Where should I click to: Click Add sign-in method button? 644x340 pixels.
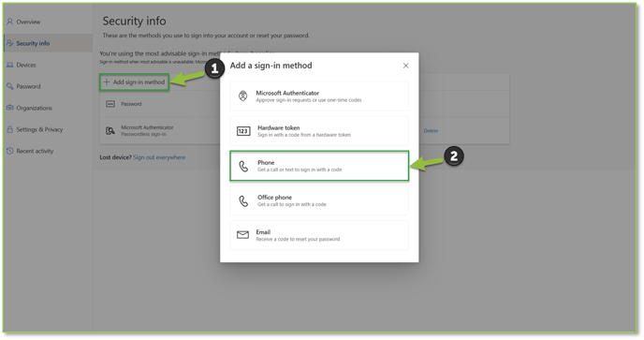pos(134,82)
